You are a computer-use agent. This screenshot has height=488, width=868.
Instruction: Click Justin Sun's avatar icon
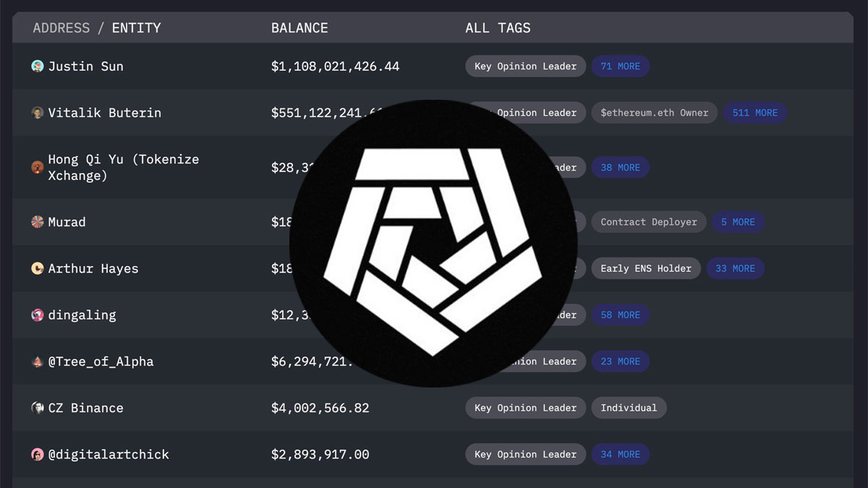(x=38, y=66)
